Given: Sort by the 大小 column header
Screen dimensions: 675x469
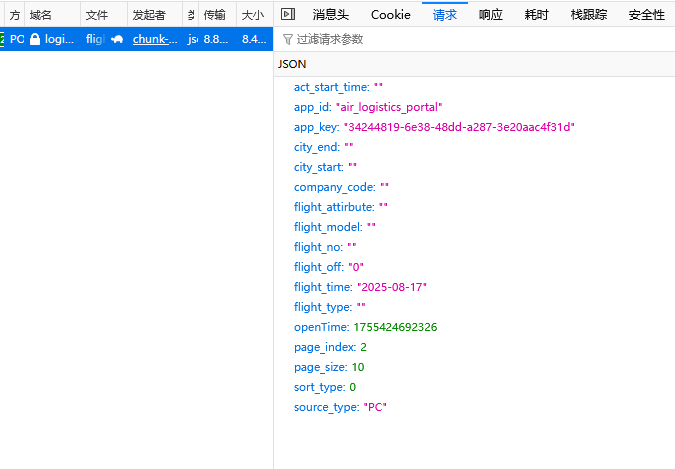Looking at the screenshot, I should tap(254, 15).
